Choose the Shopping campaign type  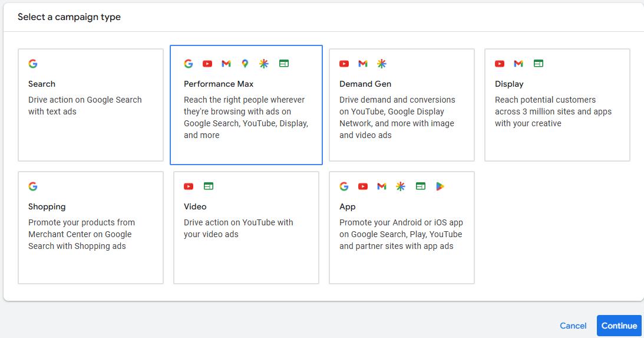pos(91,228)
